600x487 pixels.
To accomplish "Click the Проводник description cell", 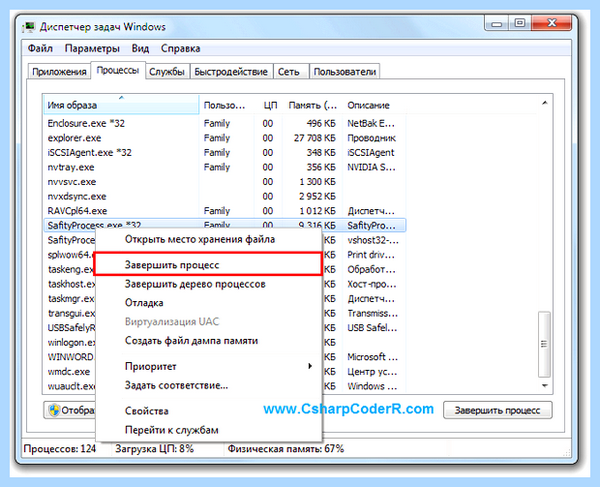I will 371,138.
